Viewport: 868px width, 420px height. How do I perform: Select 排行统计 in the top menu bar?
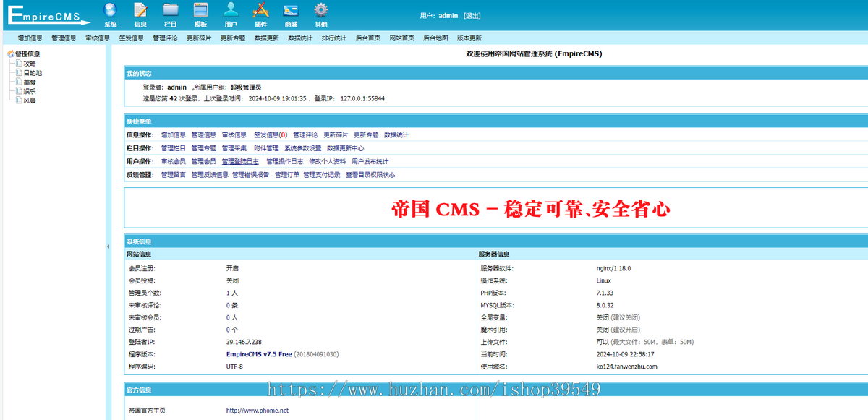pos(334,38)
